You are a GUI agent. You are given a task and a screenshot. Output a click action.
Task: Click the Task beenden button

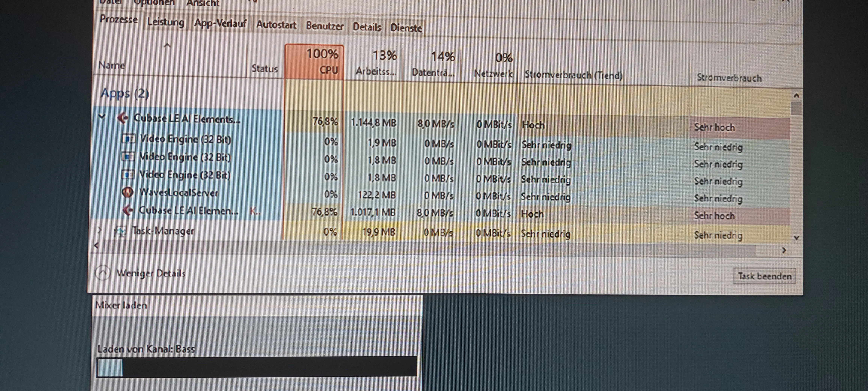tap(764, 276)
